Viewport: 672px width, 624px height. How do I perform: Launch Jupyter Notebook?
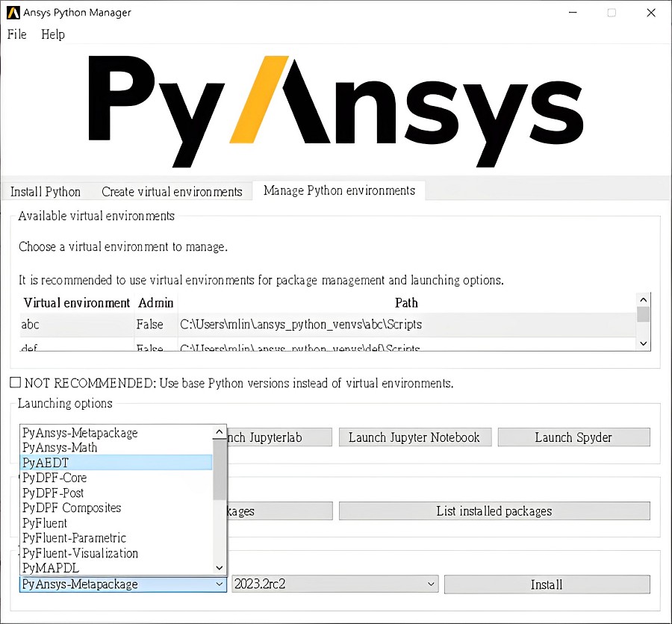pos(415,437)
